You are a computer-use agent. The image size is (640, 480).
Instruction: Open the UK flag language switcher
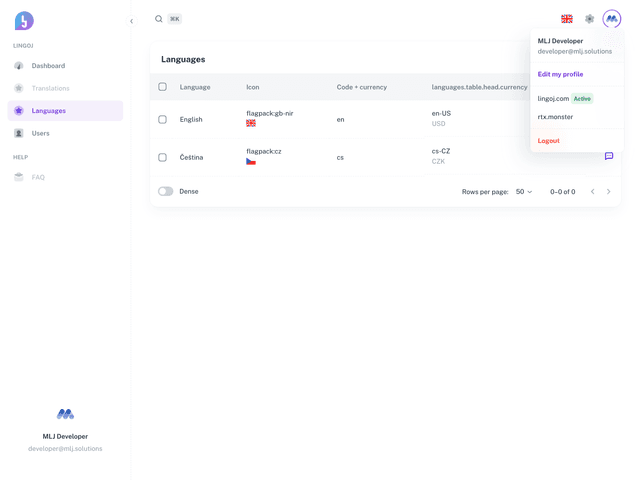[x=567, y=19]
